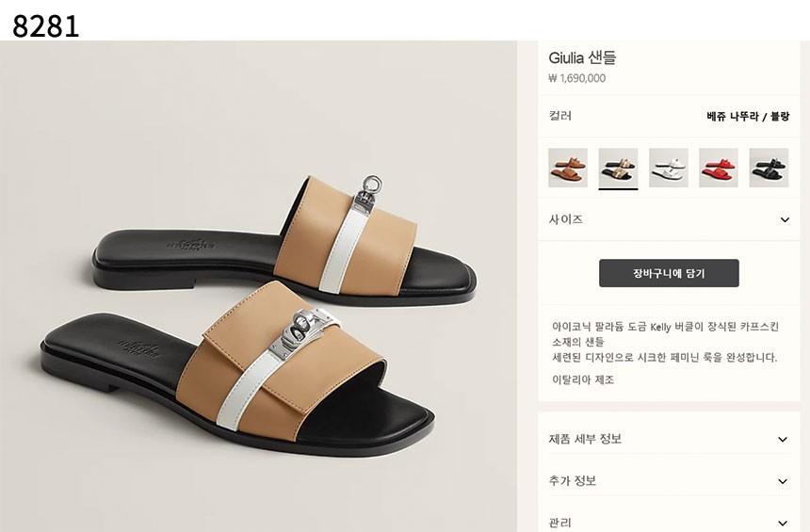Screen dimensions: 810x532
Task: Click the chevron next to 추가 정보
Action: pos(783,482)
